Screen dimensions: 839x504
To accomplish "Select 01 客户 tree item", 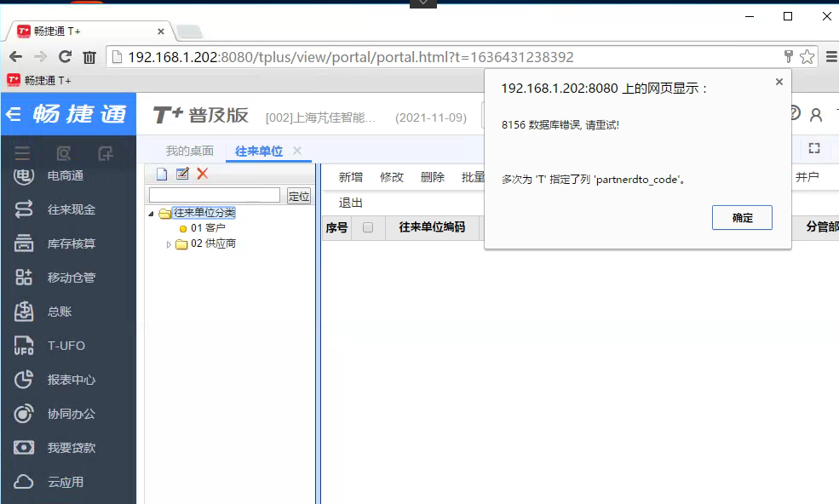I will pyautogui.click(x=208, y=228).
